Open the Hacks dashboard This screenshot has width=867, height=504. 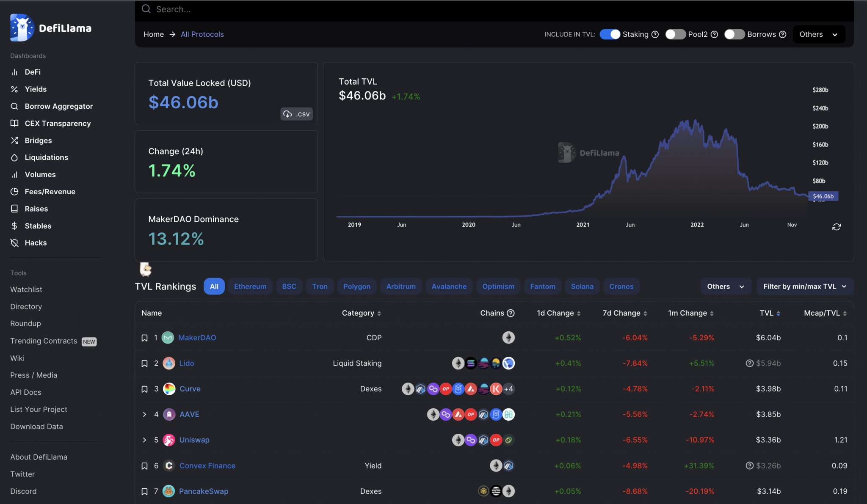pos(36,242)
